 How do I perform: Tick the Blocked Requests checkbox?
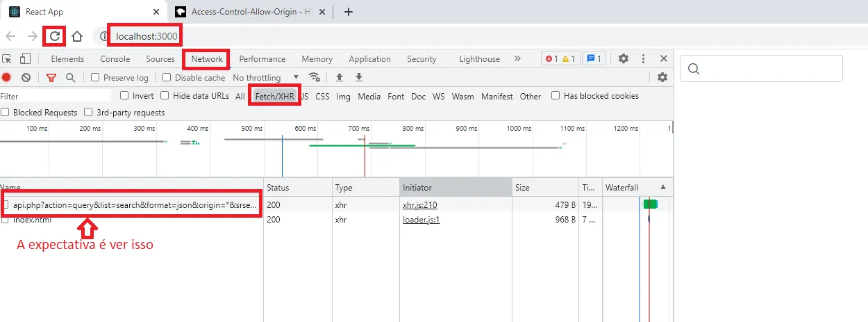[5, 112]
